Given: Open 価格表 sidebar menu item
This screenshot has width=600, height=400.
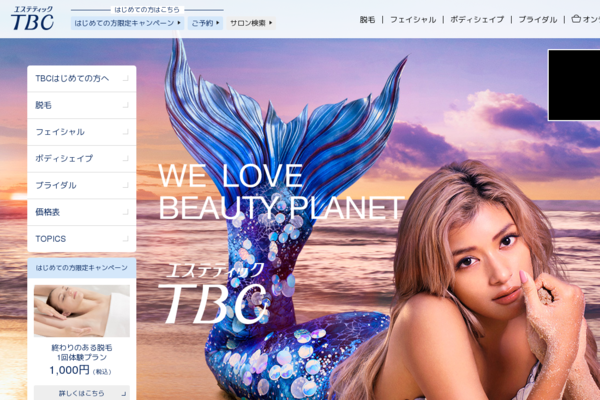Looking at the screenshot, I should click(82, 212).
